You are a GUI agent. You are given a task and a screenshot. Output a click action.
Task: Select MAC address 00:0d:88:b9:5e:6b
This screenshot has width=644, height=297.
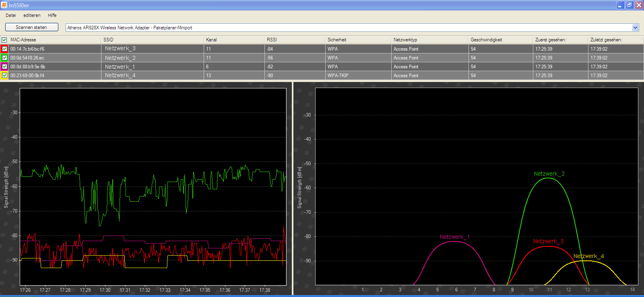pos(28,67)
